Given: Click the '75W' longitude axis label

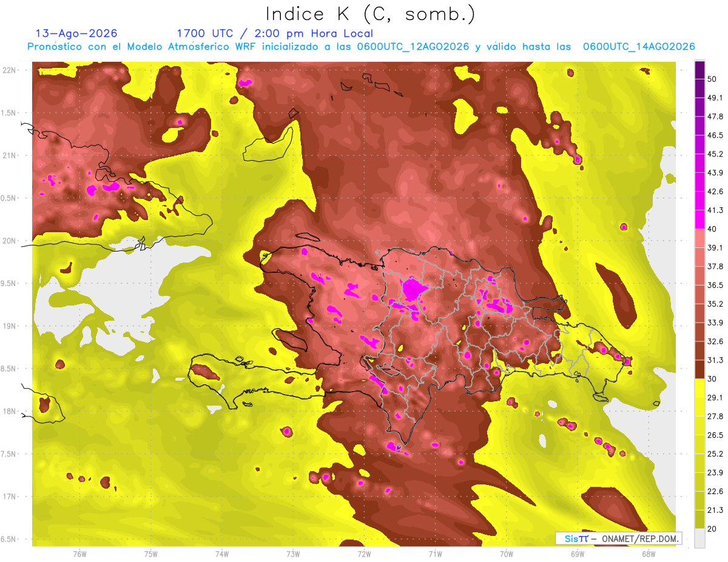Looking at the screenshot, I should pyautogui.click(x=150, y=554).
